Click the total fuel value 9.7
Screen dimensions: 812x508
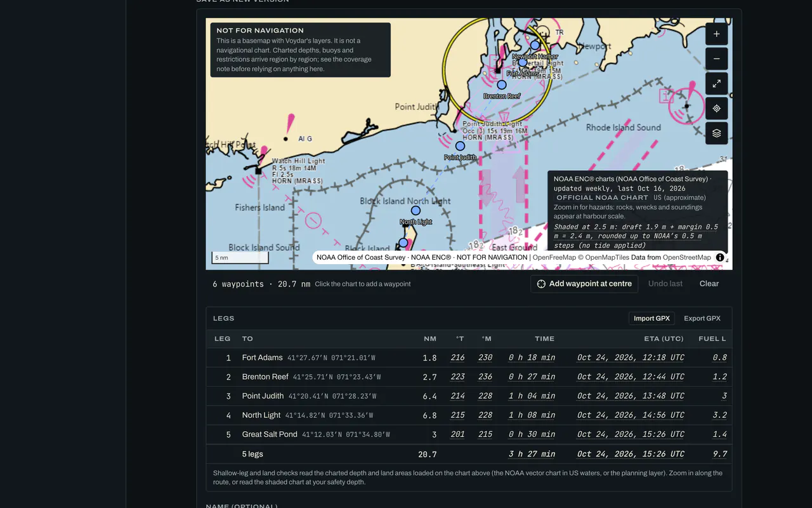(720, 454)
